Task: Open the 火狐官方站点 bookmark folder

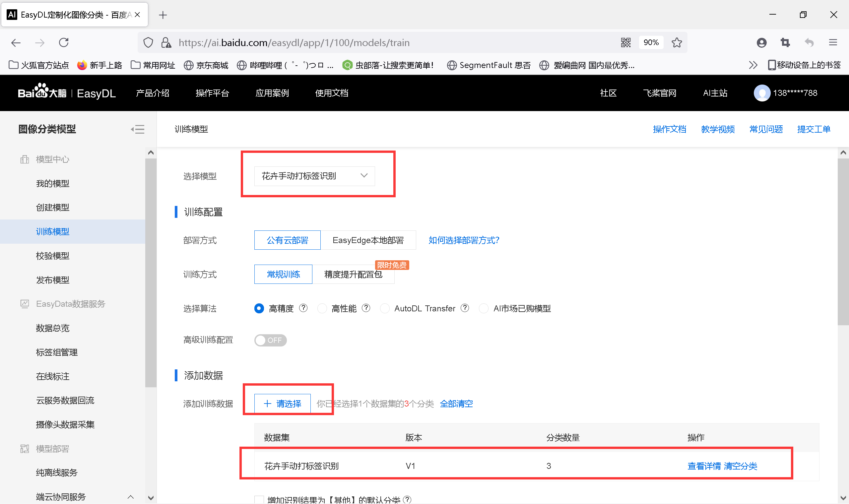Action: click(x=38, y=65)
